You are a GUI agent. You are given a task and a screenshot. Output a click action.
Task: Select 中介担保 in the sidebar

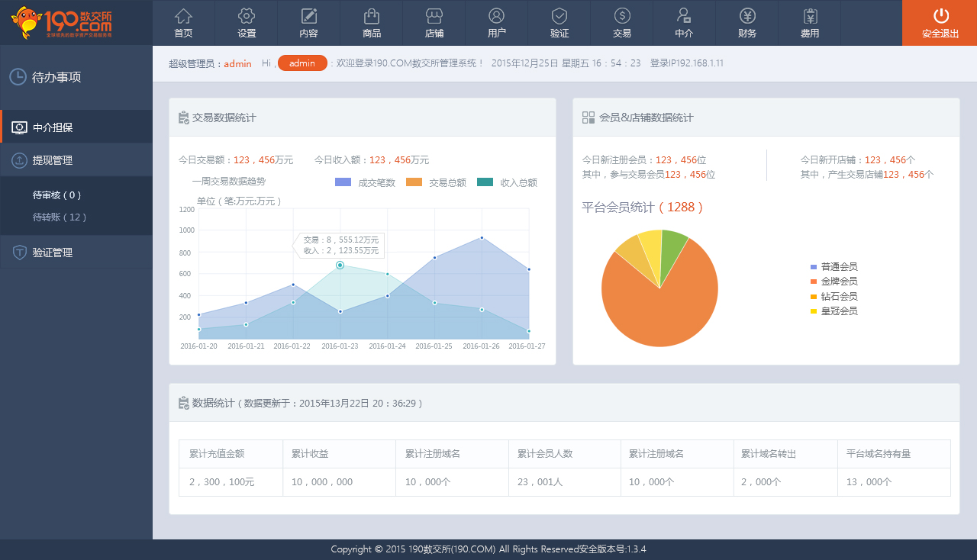(76, 127)
